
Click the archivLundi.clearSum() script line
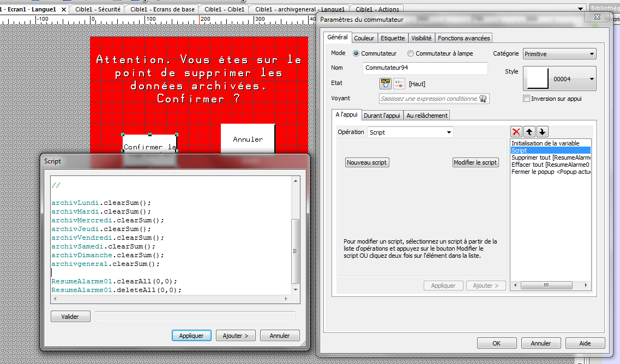point(101,203)
